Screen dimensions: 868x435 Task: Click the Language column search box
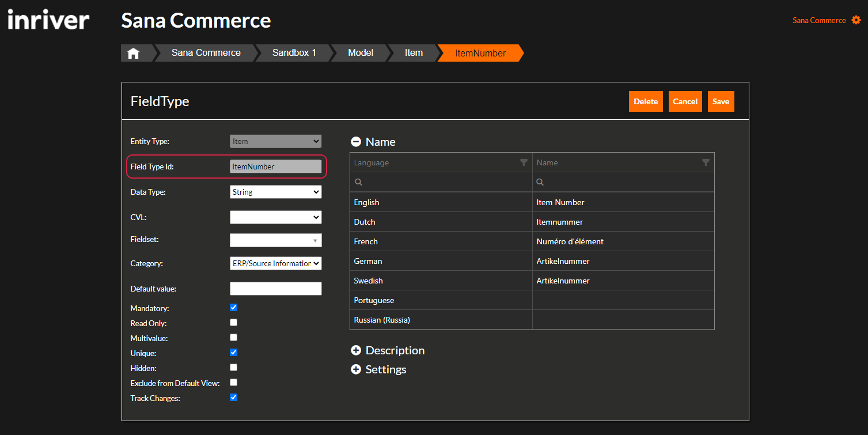tap(441, 182)
